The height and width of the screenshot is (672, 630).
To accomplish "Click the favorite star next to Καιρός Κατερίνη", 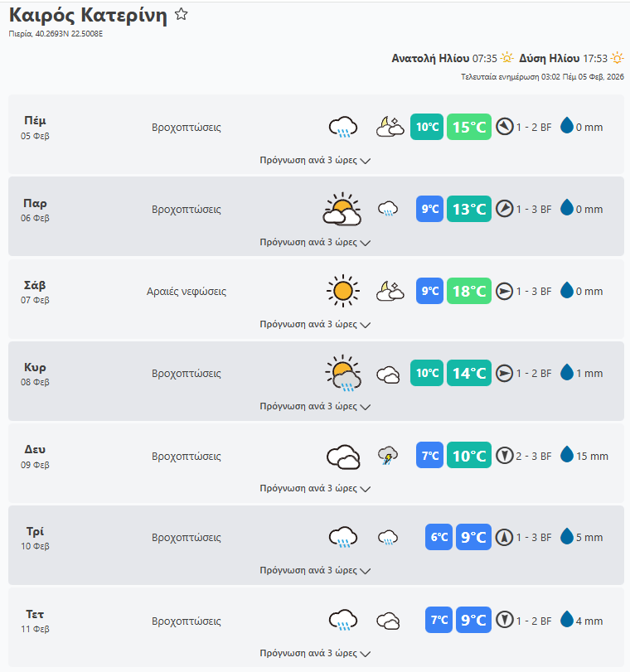I will click(182, 15).
